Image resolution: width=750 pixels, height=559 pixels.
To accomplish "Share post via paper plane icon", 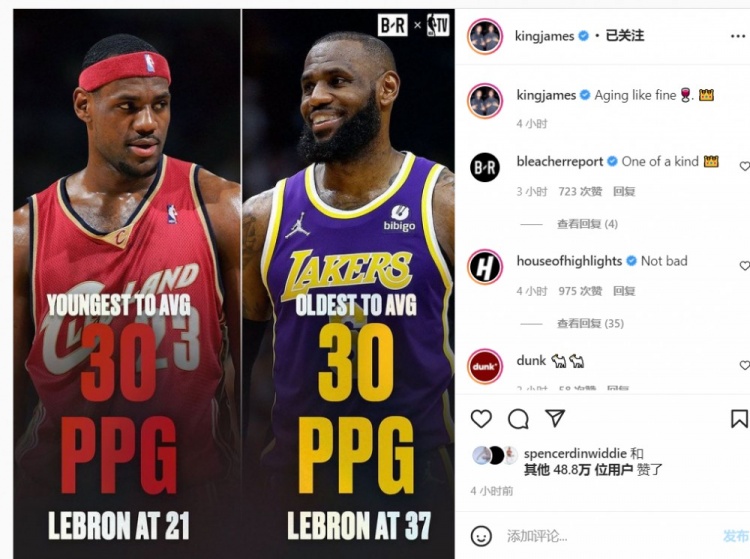I will [x=555, y=418].
